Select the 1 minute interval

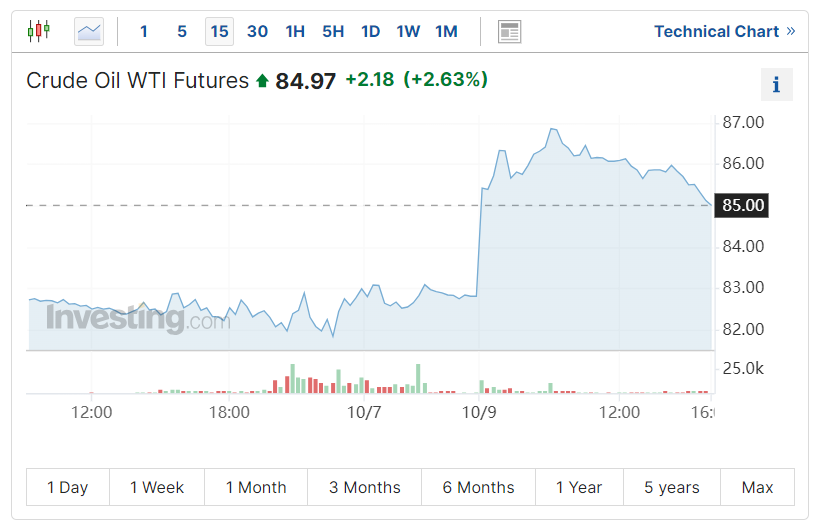click(x=144, y=31)
